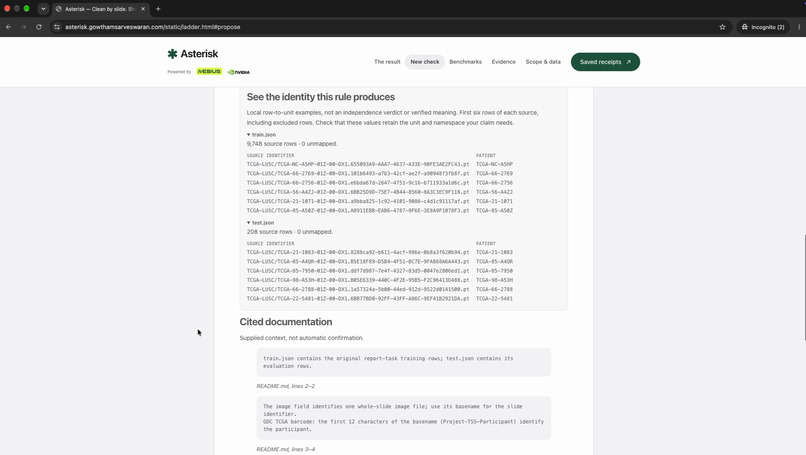Open the Evidence nav item
Screen dimensions: 806x455
pos(503,62)
